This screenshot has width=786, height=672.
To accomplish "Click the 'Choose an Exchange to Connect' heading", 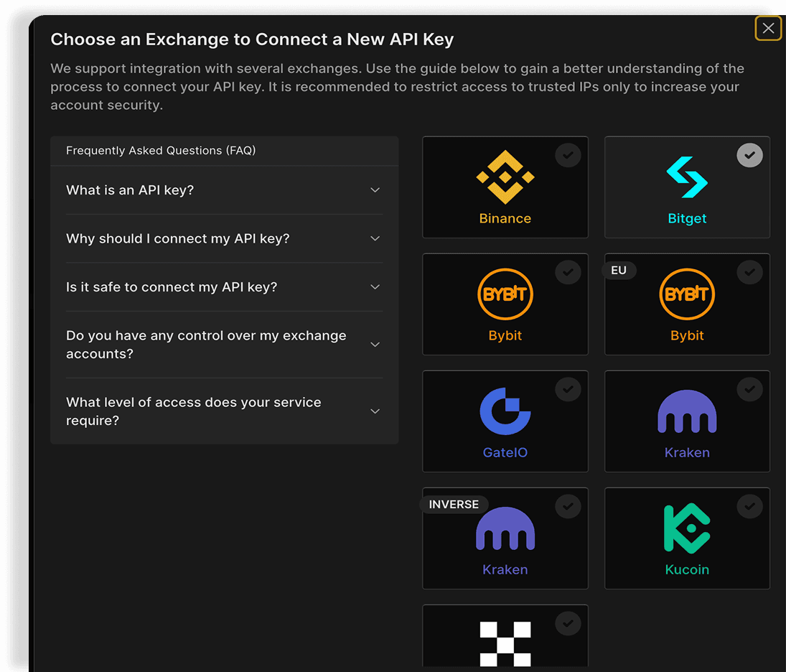I will point(252,39).
